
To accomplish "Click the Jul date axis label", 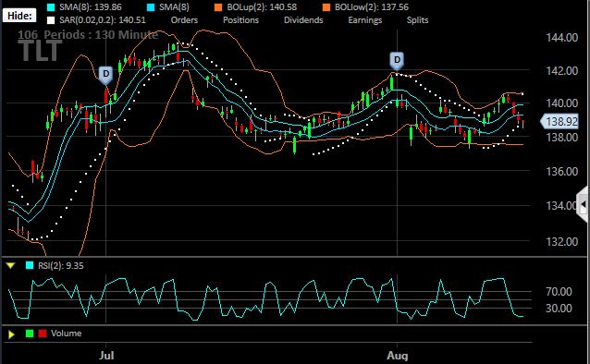I will [x=106, y=356].
